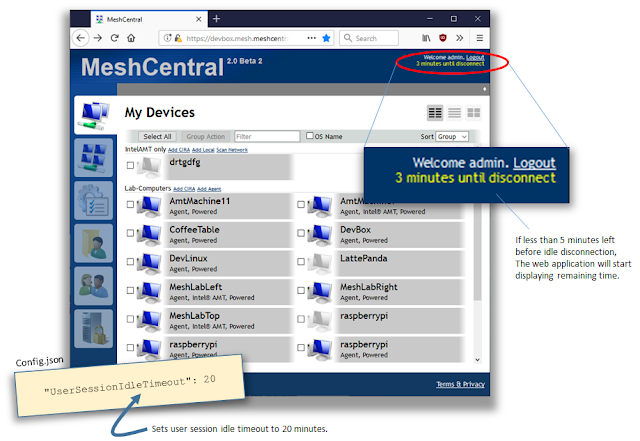Switch to large tile device view icon
This screenshot has width=640, height=441.
(x=473, y=113)
